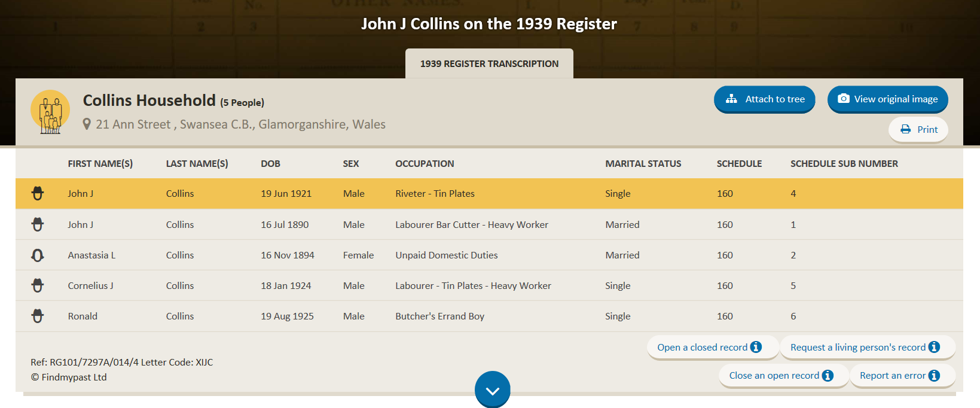This screenshot has height=408, width=980.
Task: Click the date 16 Nov 1894
Action: (288, 255)
